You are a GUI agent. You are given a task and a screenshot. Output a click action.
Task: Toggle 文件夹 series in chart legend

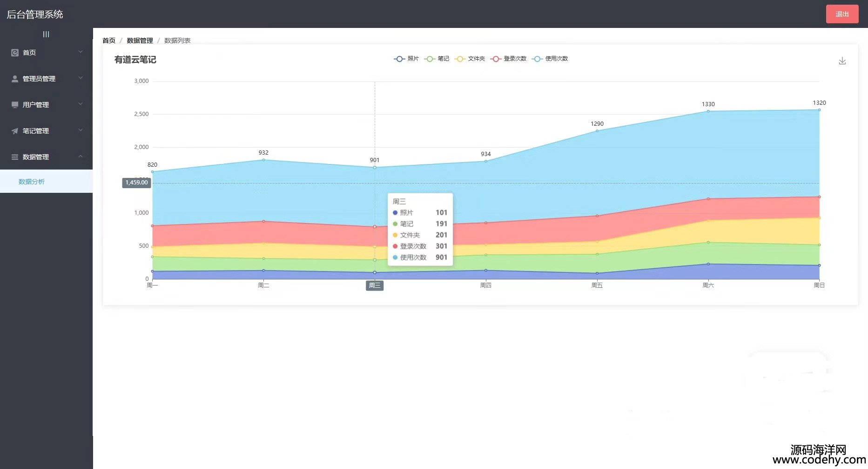click(x=470, y=59)
